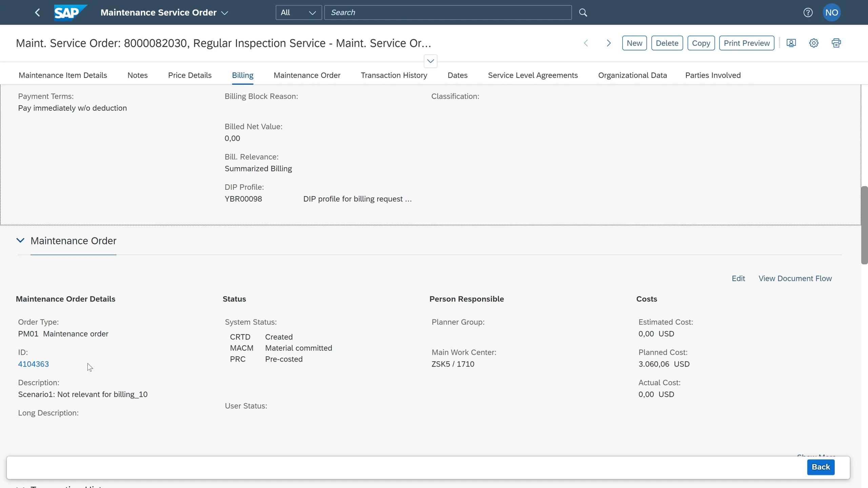Open the settings gear icon
The height and width of the screenshot is (488, 868).
point(814,43)
